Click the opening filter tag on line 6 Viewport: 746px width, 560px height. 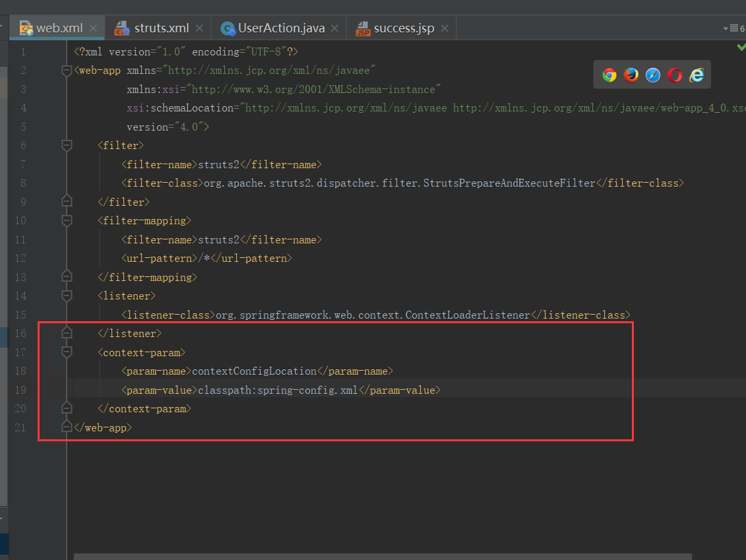coord(121,146)
